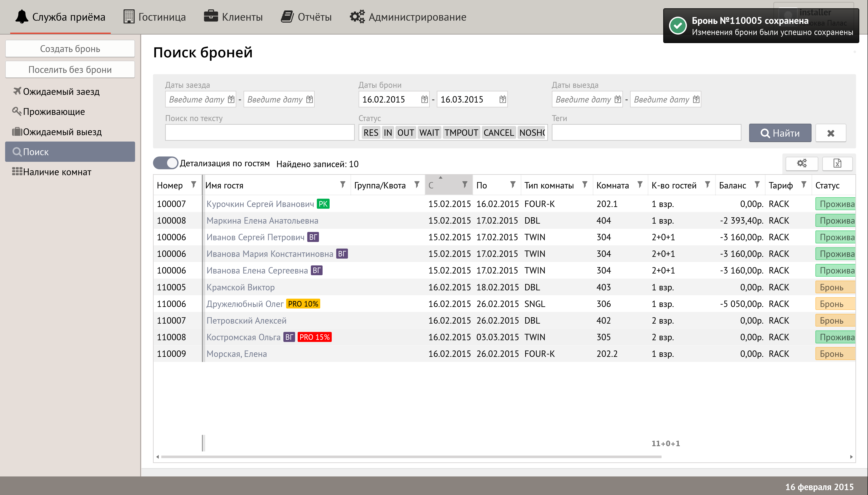
Task: Click the ВГ tag next to Иванов Сергей Петрович
Action: [313, 237]
